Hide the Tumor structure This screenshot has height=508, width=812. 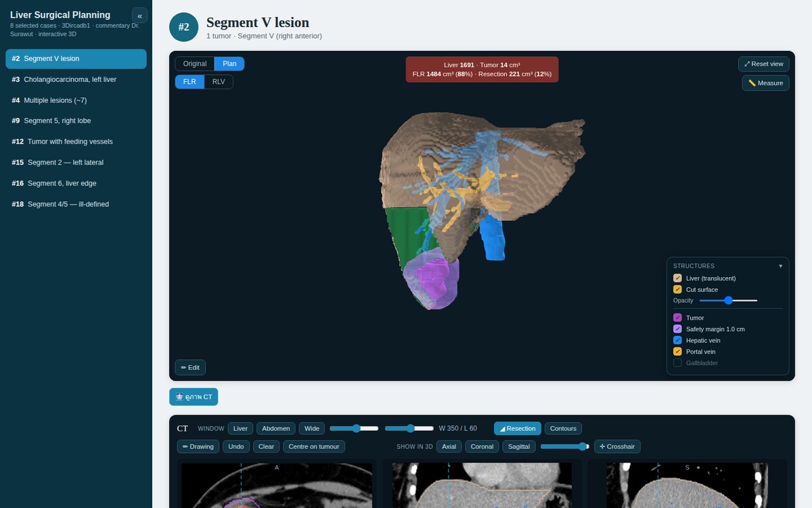pyautogui.click(x=677, y=318)
